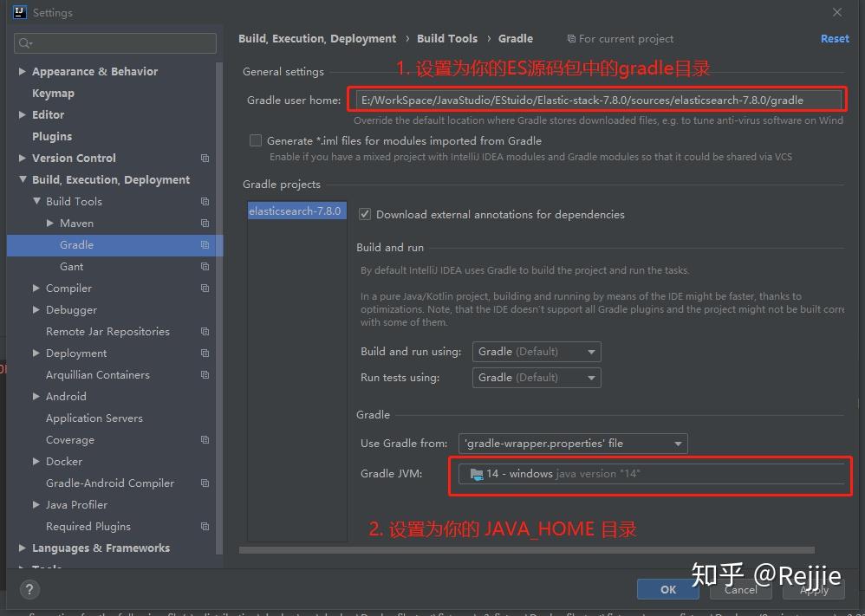Open the Run tests using dropdown
This screenshot has height=616, width=865.
(x=537, y=378)
